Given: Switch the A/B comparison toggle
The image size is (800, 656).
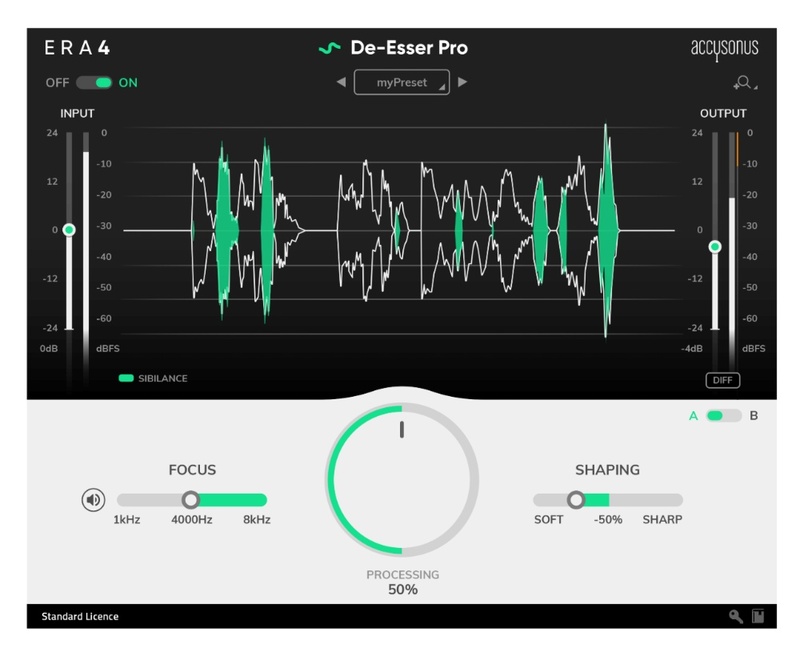Looking at the screenshot, I should [x=723, y=416].
